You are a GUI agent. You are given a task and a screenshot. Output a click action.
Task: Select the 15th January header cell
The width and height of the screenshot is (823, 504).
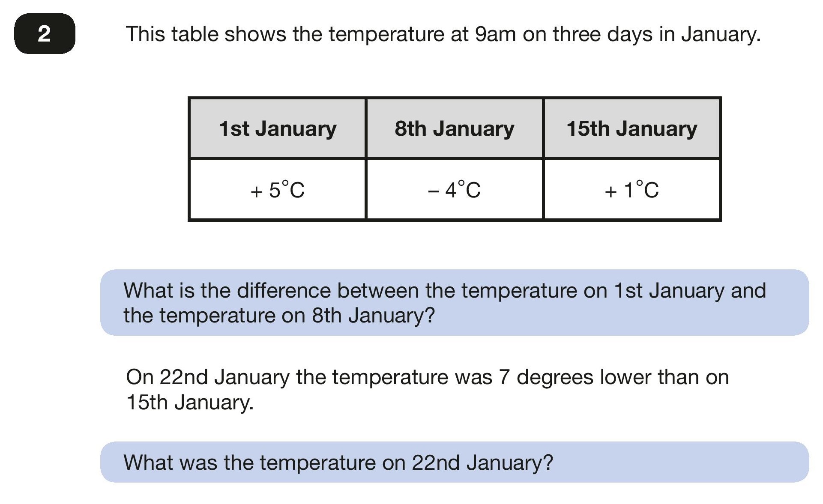coord(632,128)
